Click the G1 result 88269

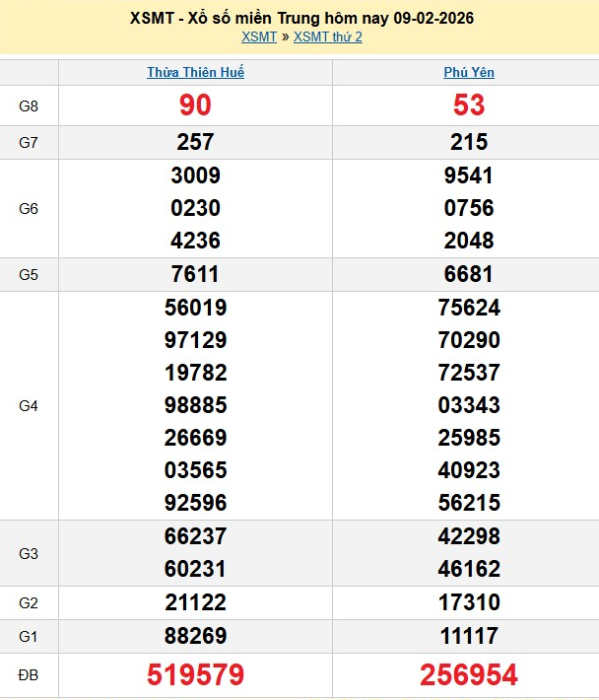(195, 636)
